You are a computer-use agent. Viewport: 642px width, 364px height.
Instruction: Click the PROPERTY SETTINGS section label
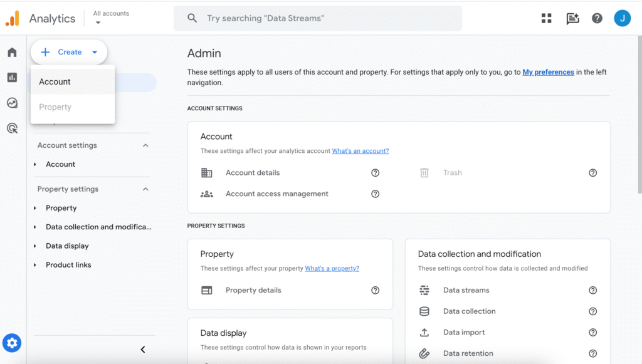[216, 226]
